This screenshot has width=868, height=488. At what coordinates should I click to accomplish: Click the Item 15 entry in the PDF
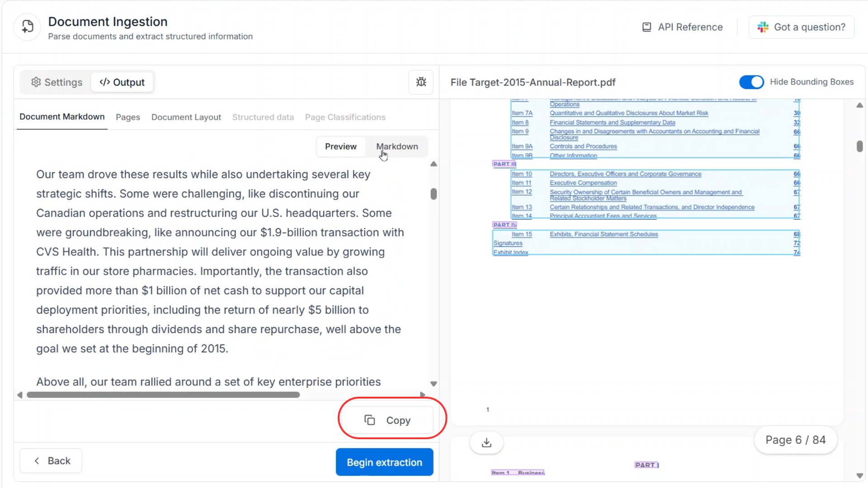[522, 234]
